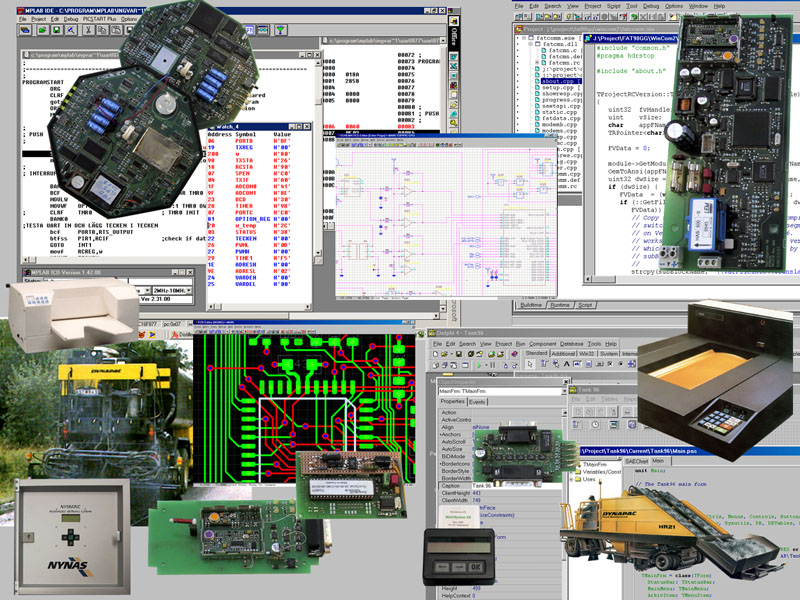Switch to the Buildtime tab
Viewport: 800px width, 600px height.
531,305
